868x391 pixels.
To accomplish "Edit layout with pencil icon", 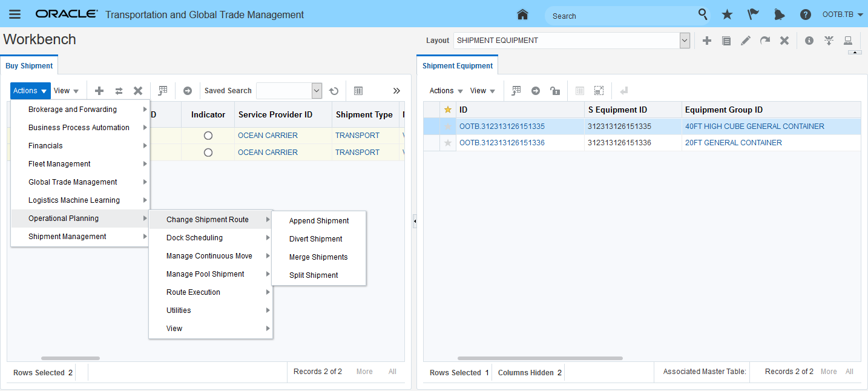I will 746,41.
